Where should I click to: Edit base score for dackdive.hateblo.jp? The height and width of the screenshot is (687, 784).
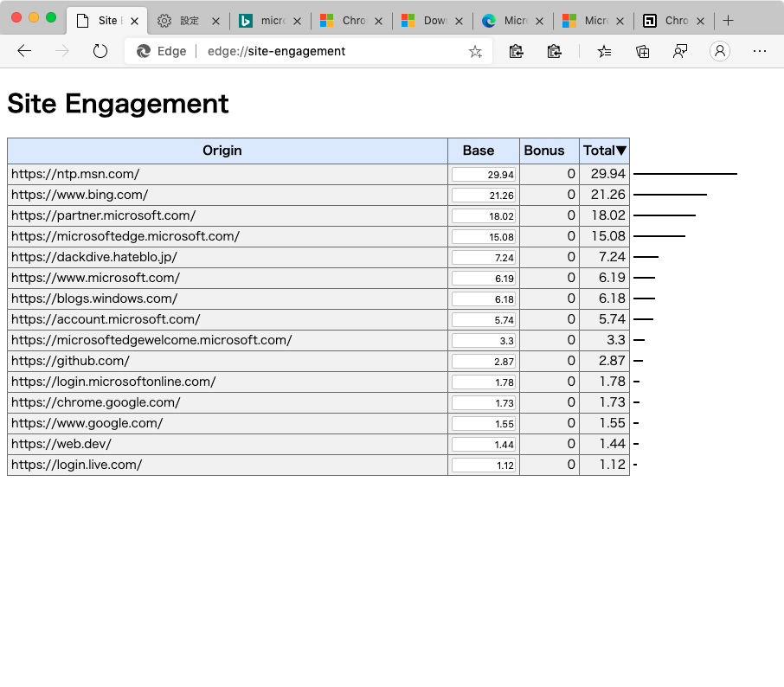click(x=484, y=258)
